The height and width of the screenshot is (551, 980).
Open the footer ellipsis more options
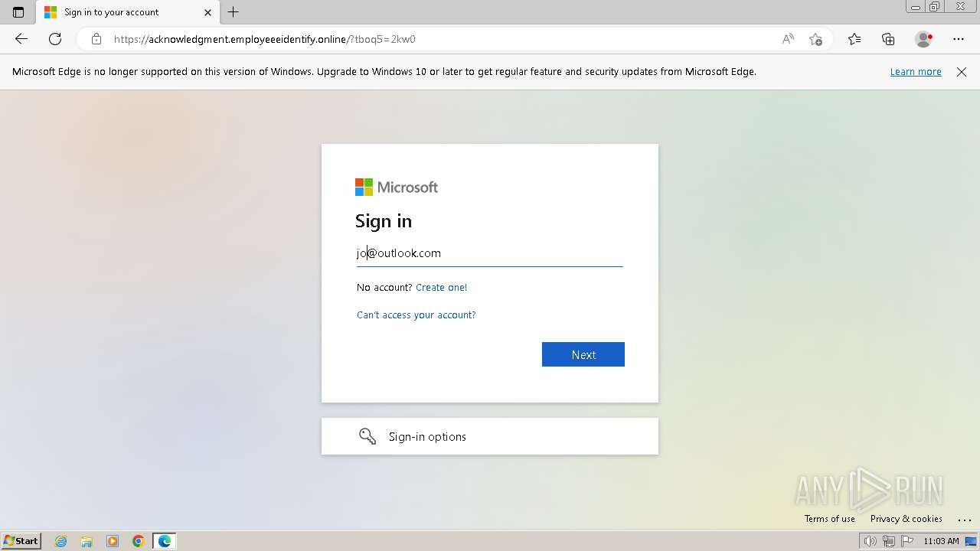(964, 520)
